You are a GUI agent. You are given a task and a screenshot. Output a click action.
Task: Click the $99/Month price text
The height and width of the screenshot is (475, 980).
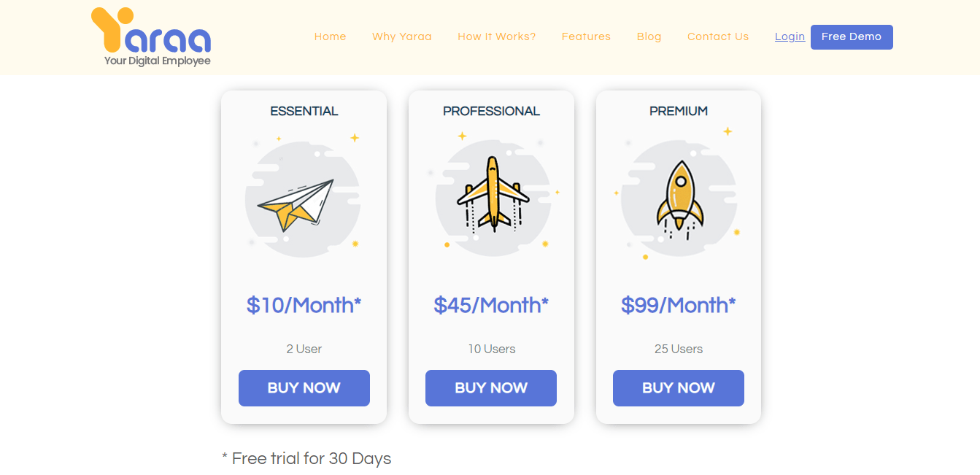tap(679, 305)
